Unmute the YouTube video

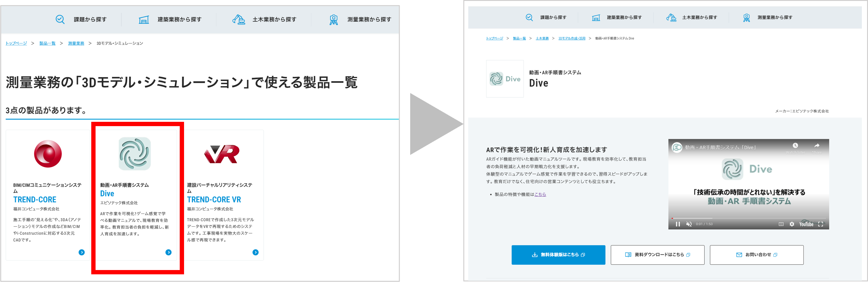(x=689, y=224)
